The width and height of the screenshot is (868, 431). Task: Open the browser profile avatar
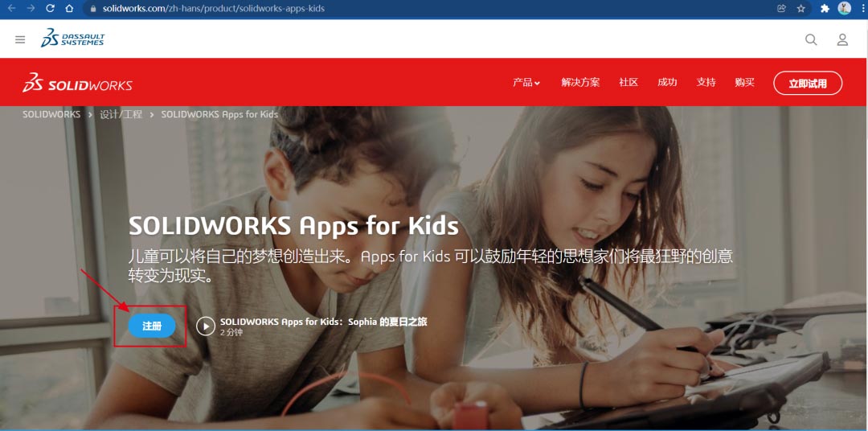point(844,8)
